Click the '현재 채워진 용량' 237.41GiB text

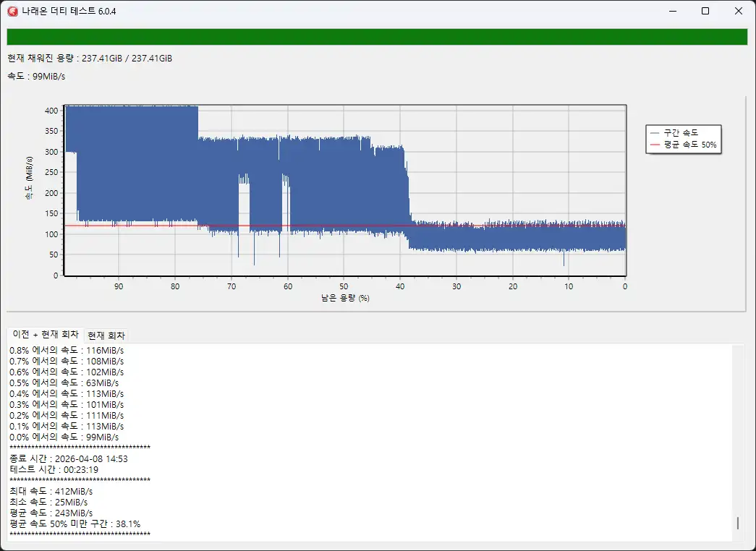coord(90,59)
